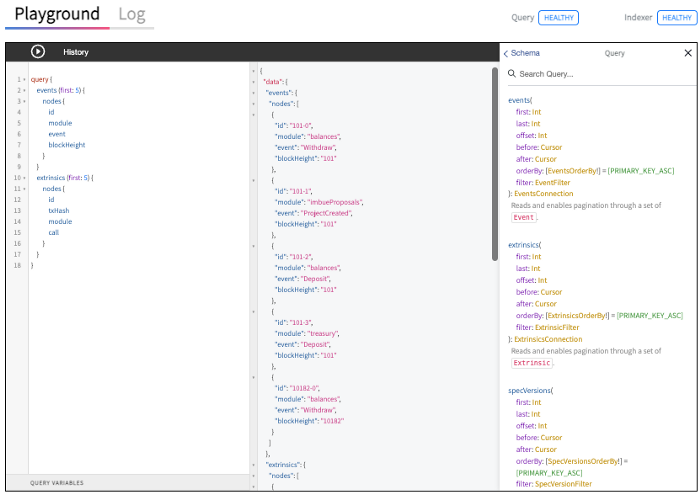Click the results pane vertical scrollbar
The width and height of the screenshot is (700, 494).
[495, 164]
